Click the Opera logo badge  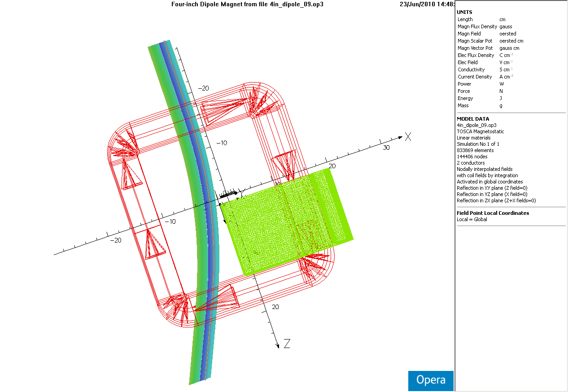(x=431, y=380)
